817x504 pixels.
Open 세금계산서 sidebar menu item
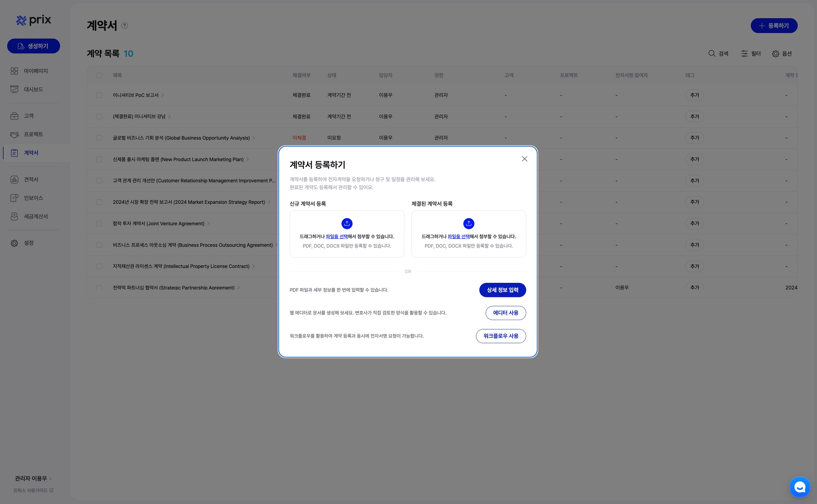(35, 216)
